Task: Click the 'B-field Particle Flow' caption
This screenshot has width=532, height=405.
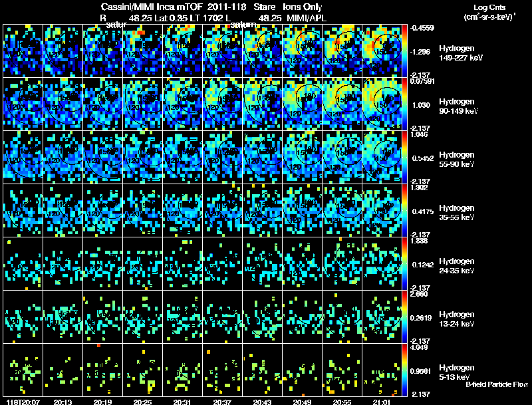Action: pos(497,384)
